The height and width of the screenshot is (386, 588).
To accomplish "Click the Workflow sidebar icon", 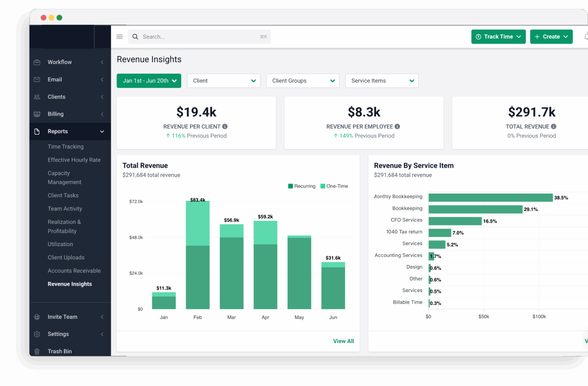I will pos(37,62).
